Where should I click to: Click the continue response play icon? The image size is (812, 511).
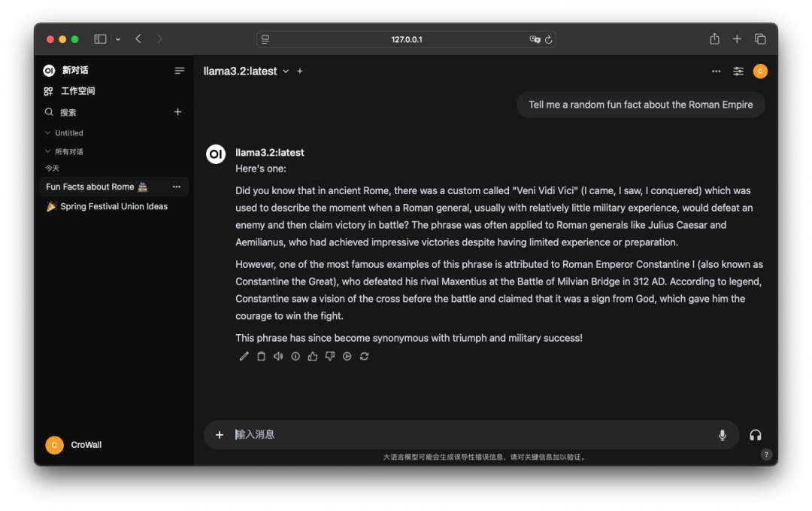(347, 356)
